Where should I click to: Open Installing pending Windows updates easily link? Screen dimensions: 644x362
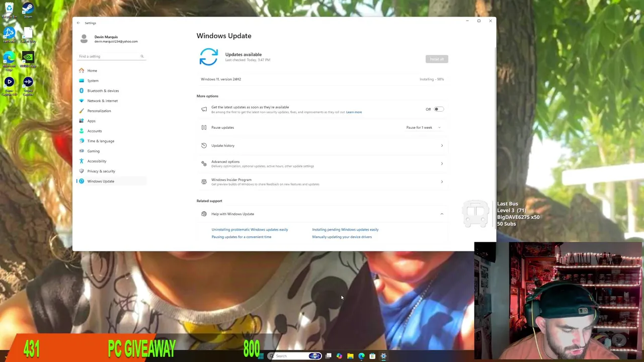click(x=345, y=229)
